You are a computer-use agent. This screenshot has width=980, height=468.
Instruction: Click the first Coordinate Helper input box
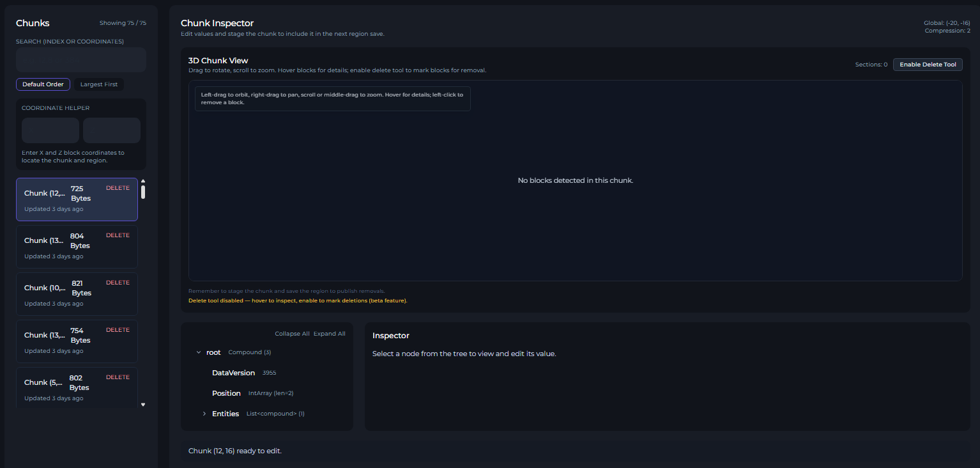[50, 130]
